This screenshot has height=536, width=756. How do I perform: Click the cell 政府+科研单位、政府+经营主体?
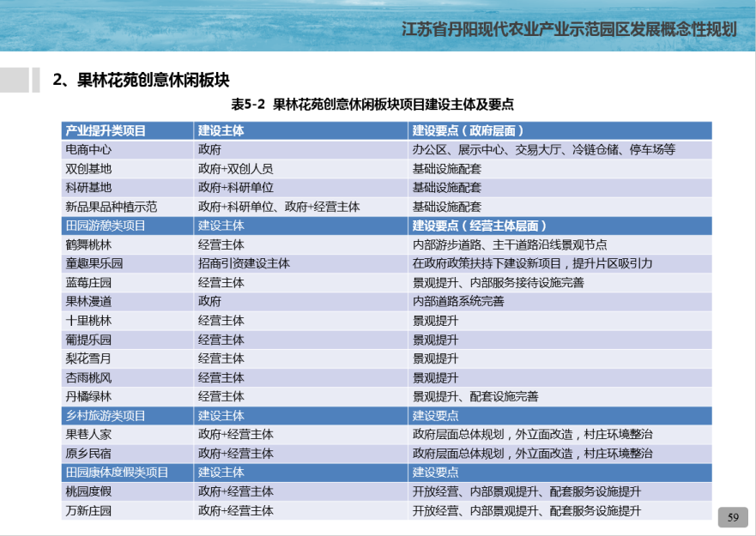pyautogui.click(x=301, y=207)
